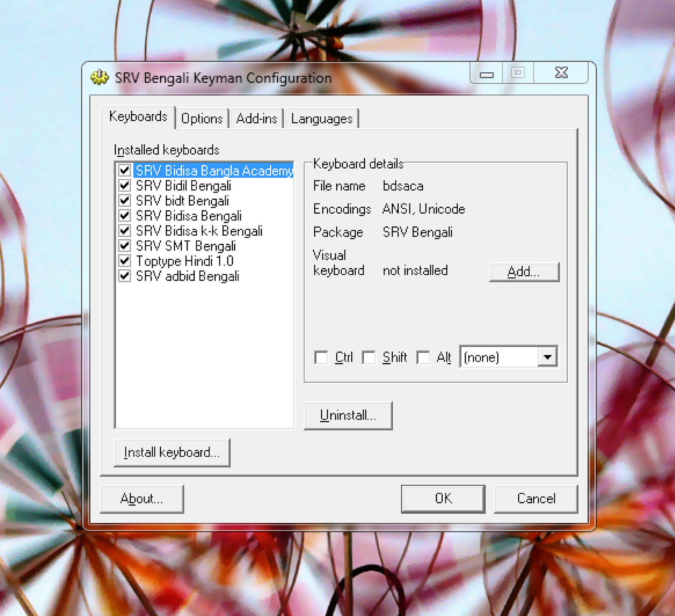Select SRV Bidisa k-k Bengali keyboard name
Image resolution: width=675 pixels, height=616 pixels.
pyautogui.click(x=199, y=231)
